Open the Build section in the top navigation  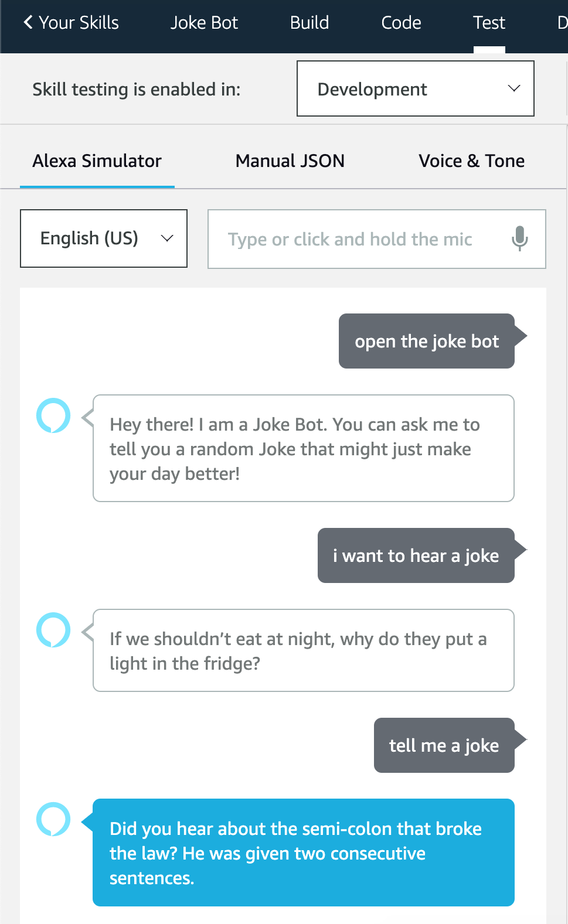click(x=309, y=22)
